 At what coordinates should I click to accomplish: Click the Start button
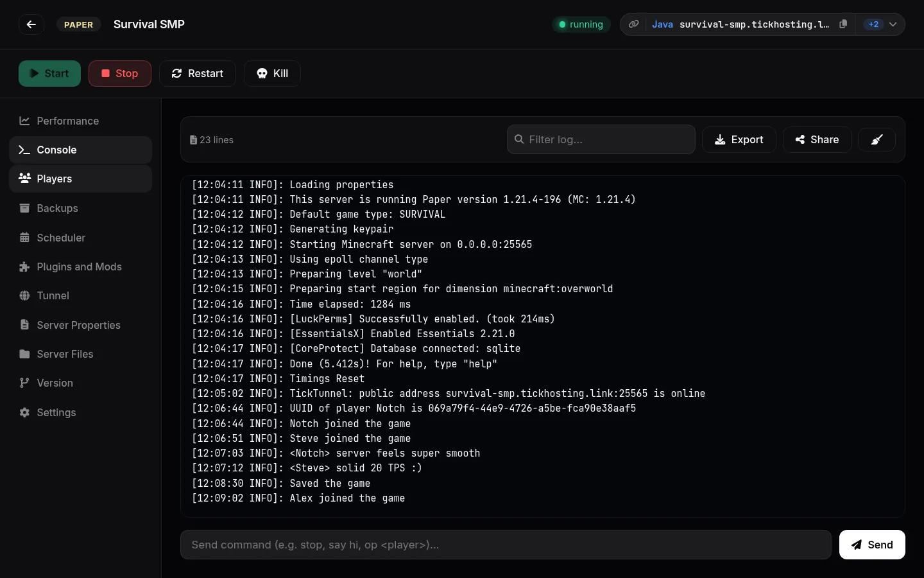coord(49,73)
